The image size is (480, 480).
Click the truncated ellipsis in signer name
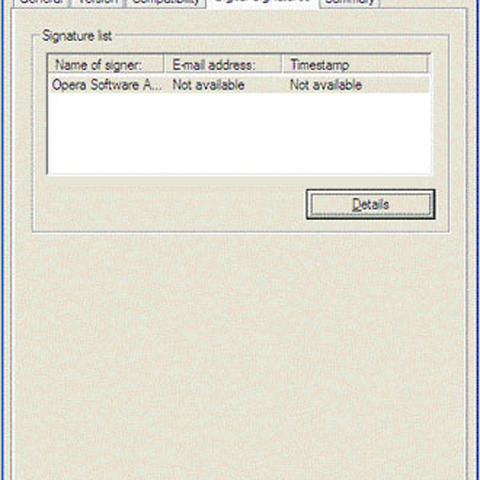158,88
